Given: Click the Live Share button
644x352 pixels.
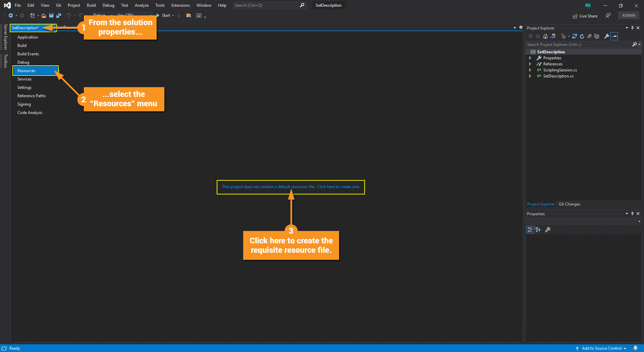Looking at the screenshot, I should 585,16.
